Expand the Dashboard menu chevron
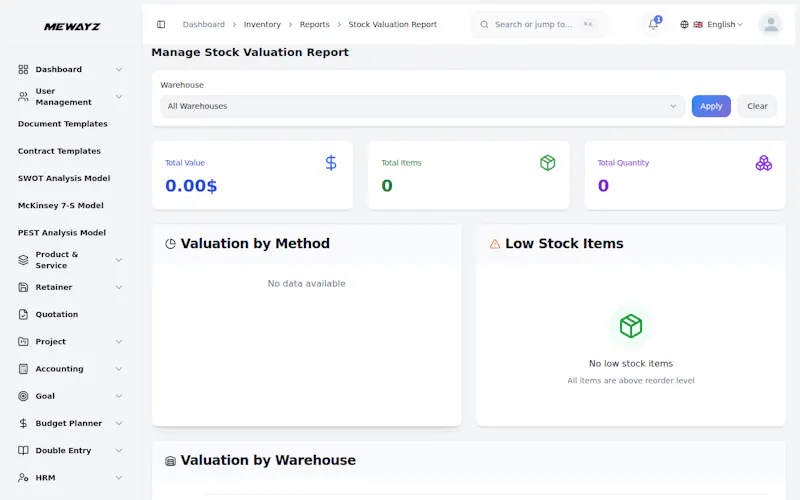The image size is (800, 500). tap(118, 69)
